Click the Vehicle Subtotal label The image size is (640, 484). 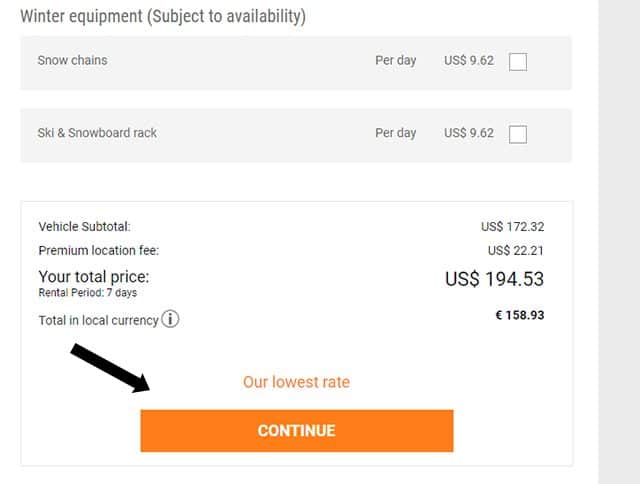[84, 226]
